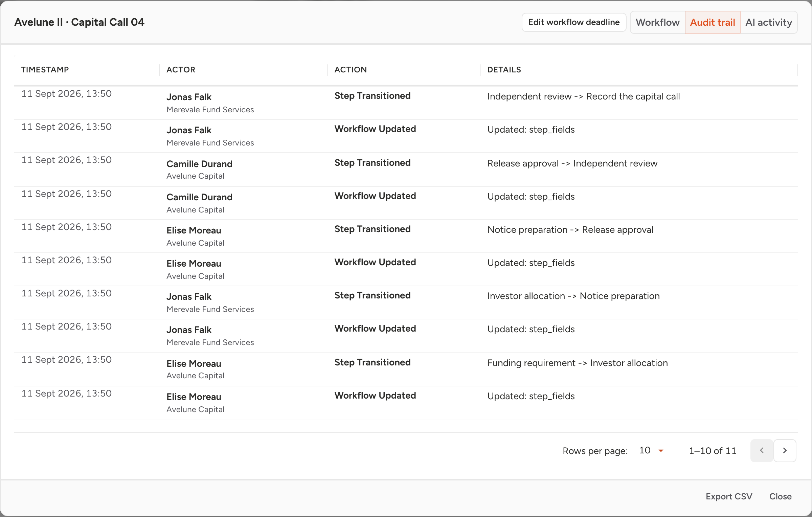This screenshot has height=517, width=812.
Task: Click the Actor column header
Action: pos(181,70)
